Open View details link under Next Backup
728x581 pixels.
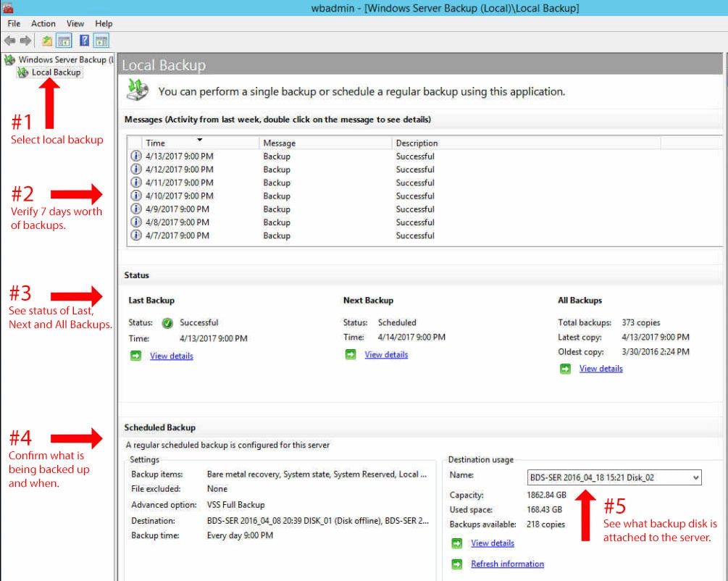(x=386, y=355)
